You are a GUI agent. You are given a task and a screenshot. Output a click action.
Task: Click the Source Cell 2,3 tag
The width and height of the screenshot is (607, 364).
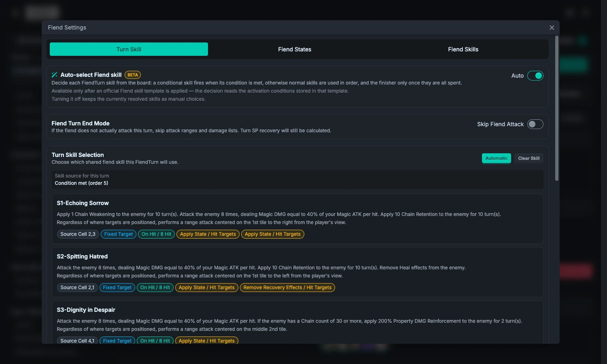click(x=78, y=234)
